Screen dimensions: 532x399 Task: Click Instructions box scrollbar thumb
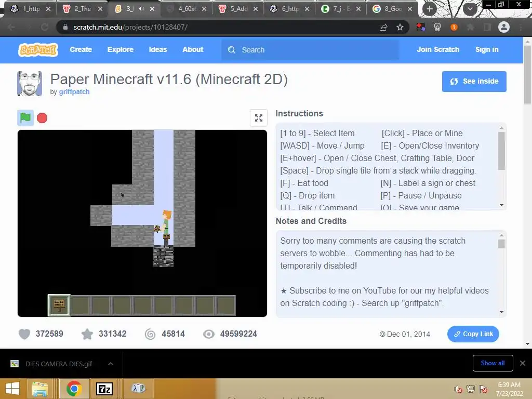(x=501, y=151)
